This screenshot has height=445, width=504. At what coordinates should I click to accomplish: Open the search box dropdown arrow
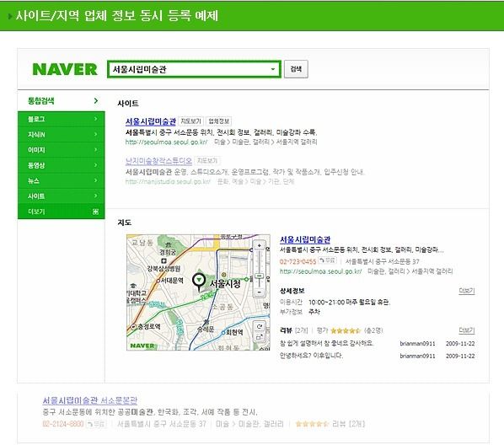[x=272, y=69]
